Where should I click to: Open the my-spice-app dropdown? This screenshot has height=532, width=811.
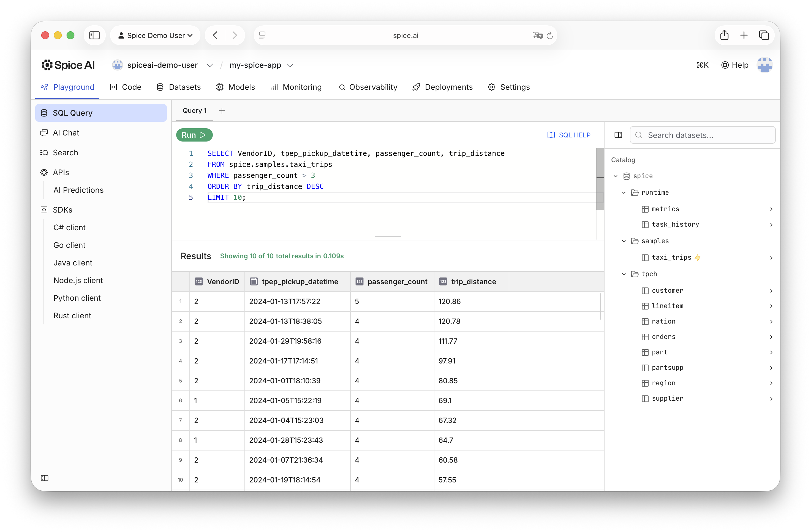[x=290, y=65]
